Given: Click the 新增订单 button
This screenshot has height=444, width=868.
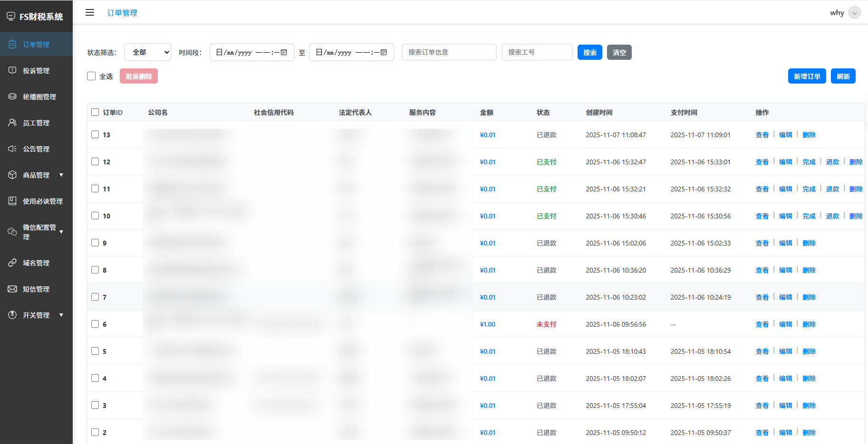Looking at the screenshot, I should pos(807,76).
